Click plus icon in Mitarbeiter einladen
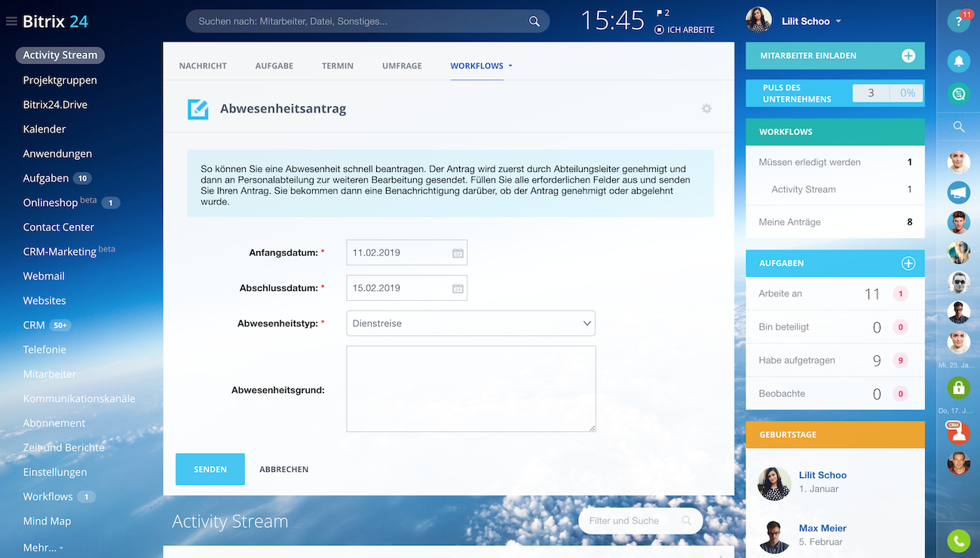The width and height of the screenshot is (980, 558). pyautogui.click(x=908, y=56)
